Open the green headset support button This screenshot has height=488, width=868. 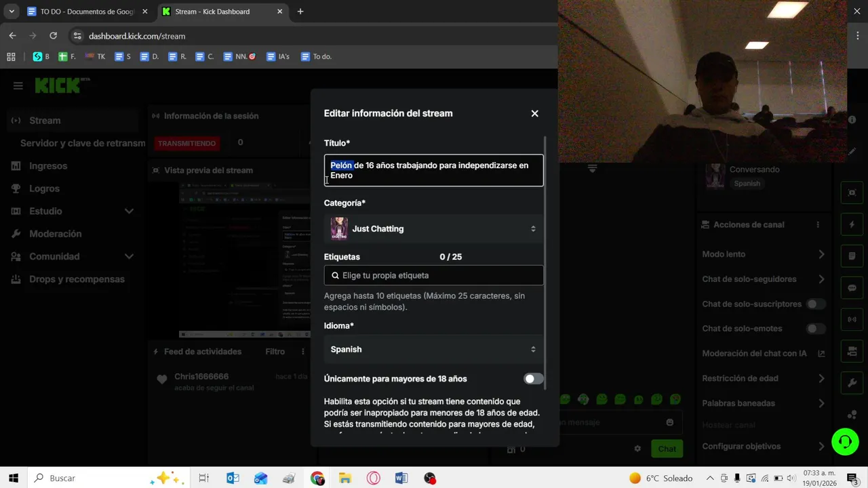[845, 442]
